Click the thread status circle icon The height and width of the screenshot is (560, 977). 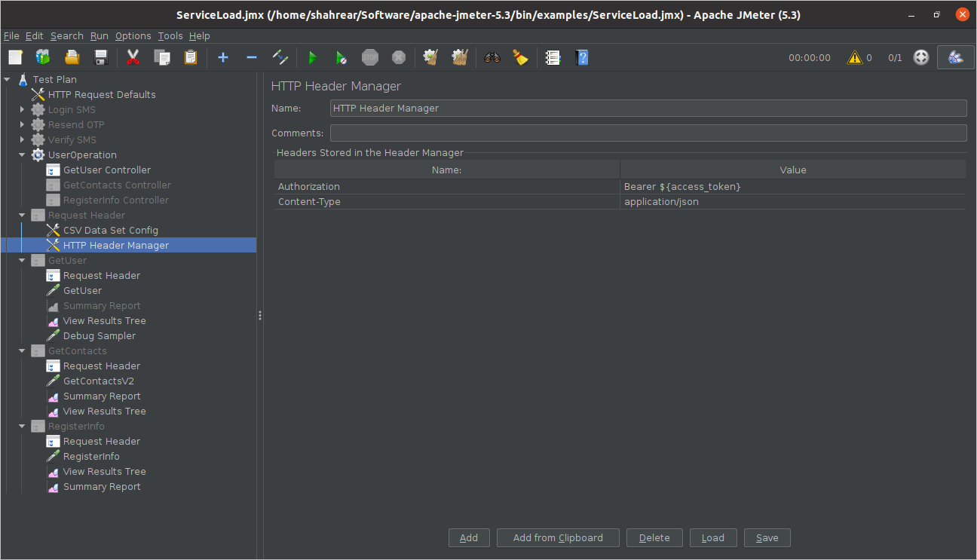point(921,57)
